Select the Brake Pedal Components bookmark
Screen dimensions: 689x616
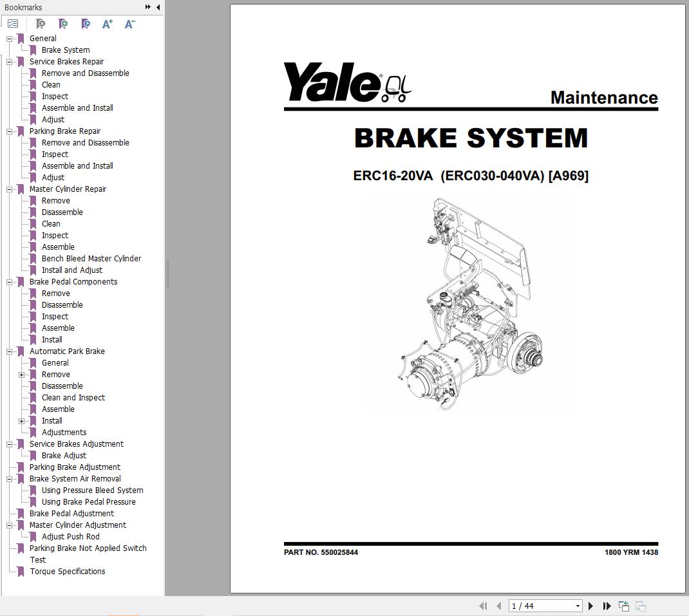[x=73, y=282]
